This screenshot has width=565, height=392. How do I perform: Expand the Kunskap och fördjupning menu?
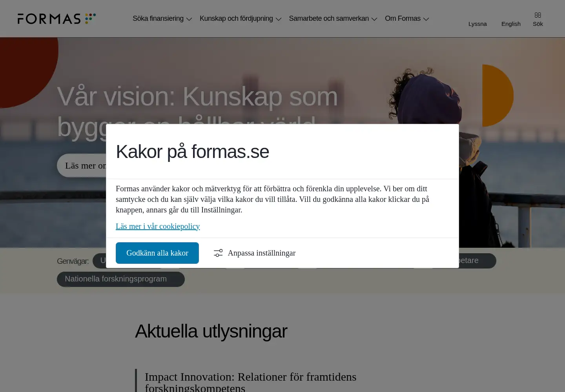click(x=240, y=18)
